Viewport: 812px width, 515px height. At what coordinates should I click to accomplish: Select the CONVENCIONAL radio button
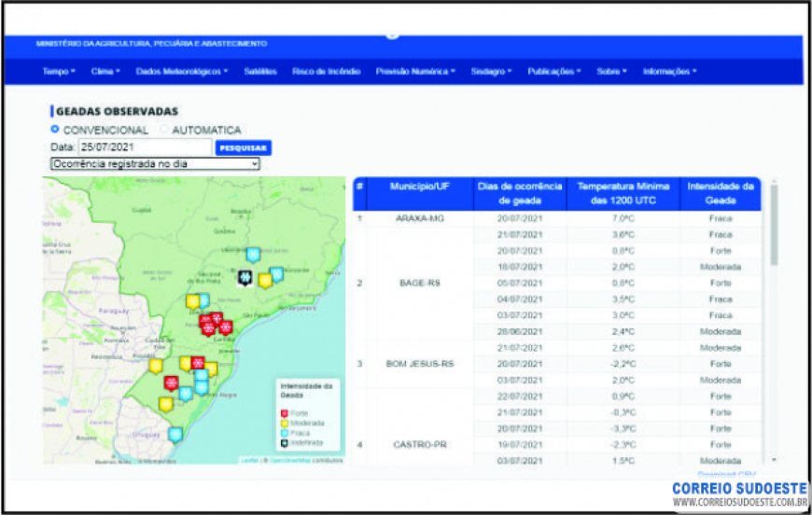point(55,129)
